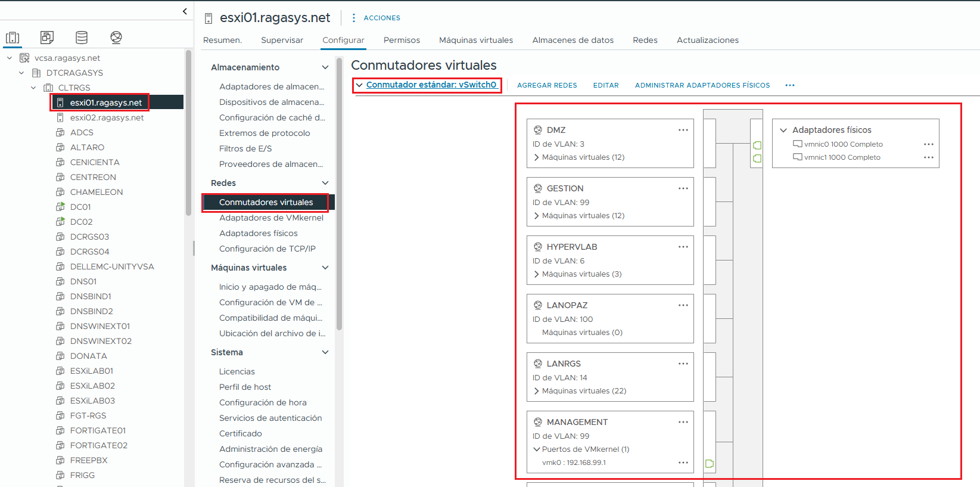The image size is (980, 487).
Task: Click the esxi02.ragasys.net host icon
Action: pos(60,117)
